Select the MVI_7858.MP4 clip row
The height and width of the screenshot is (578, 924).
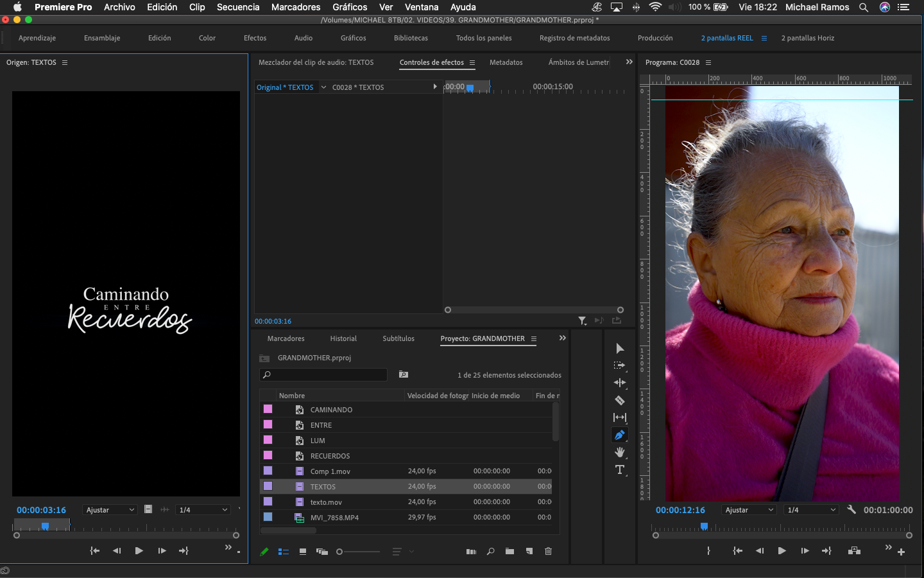coord(406,517)
